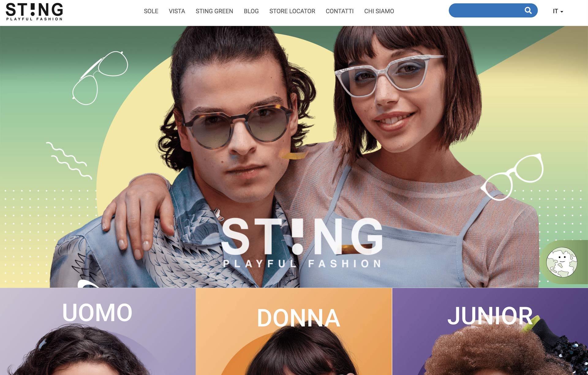Viewport: 588px width, 375px height.
Task: Navigate to the CONTATTI page
Action: tap(340, 11)
